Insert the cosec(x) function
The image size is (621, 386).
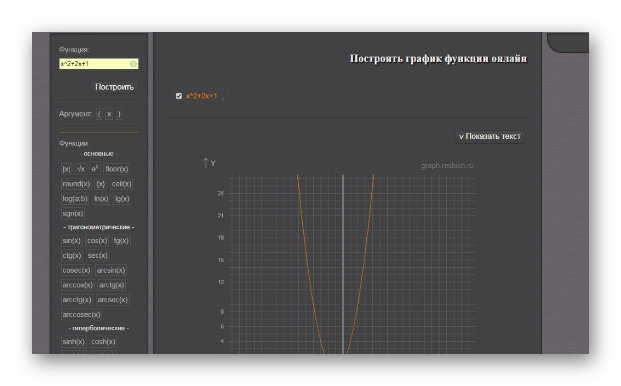coord(76,270)
